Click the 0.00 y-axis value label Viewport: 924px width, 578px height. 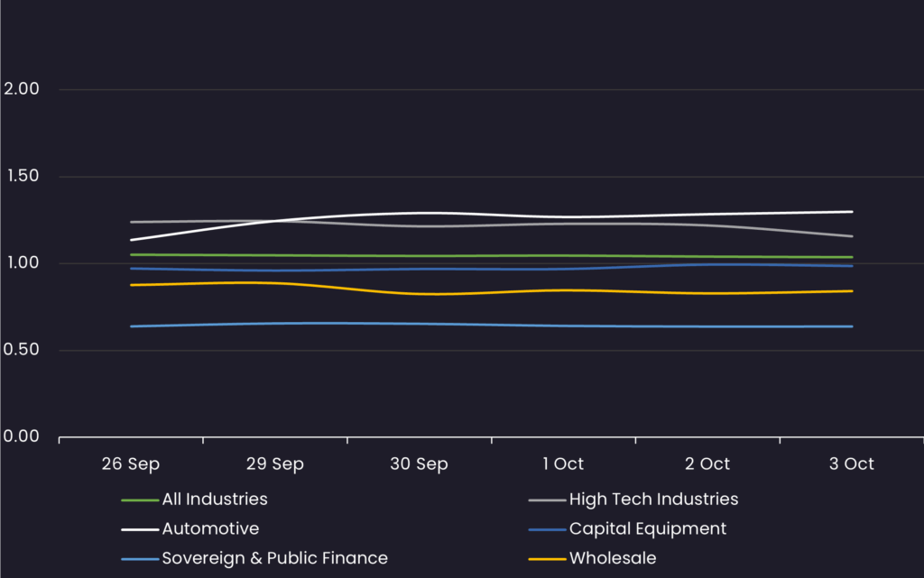coord(22,436)
